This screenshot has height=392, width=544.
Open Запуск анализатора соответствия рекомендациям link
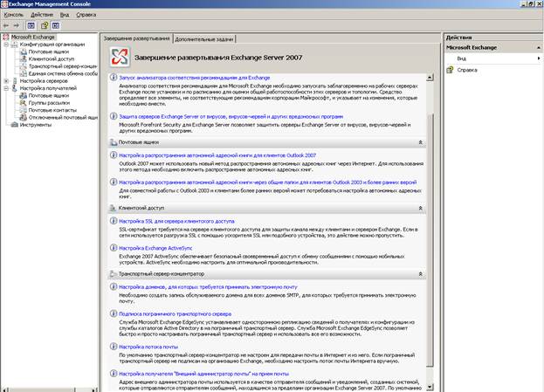point(194,78)
